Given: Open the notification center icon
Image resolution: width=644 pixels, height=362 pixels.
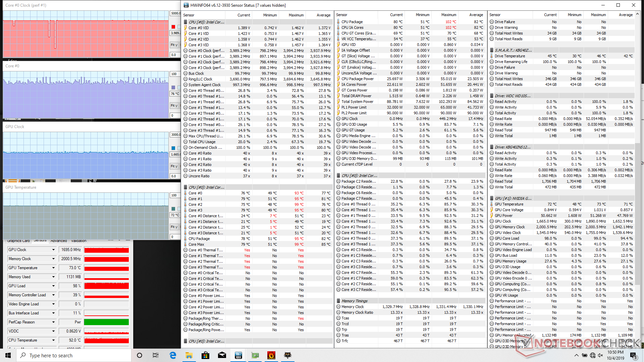Looking at the screenshot, I should [633, 355].
